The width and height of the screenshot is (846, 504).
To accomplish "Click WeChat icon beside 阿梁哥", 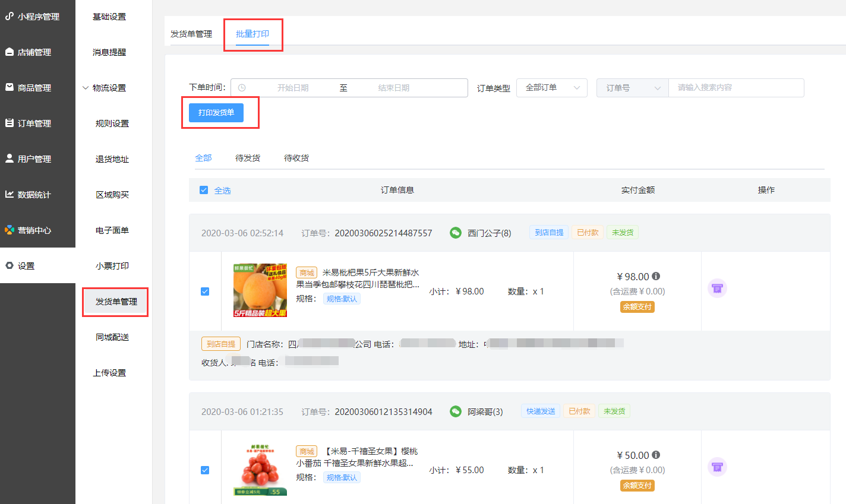I will click(455, 411).
